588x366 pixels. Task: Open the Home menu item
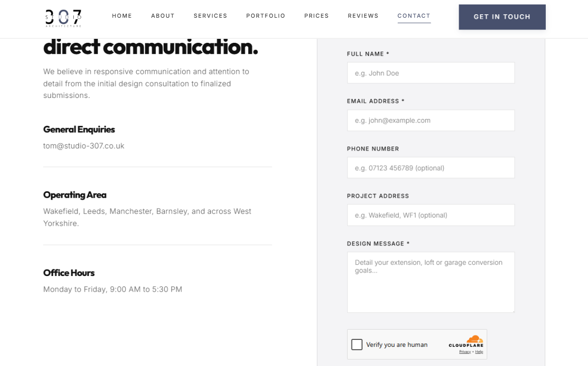tap(122, 16)
